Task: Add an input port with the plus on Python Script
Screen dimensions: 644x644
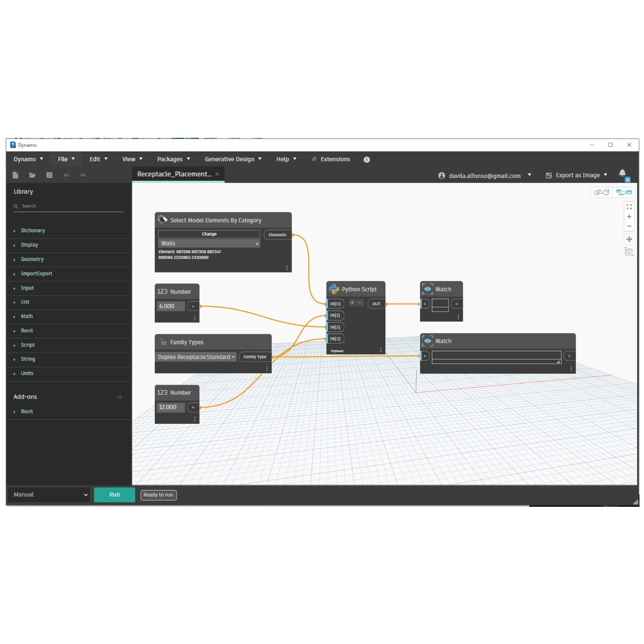Action: click(352, 303)
